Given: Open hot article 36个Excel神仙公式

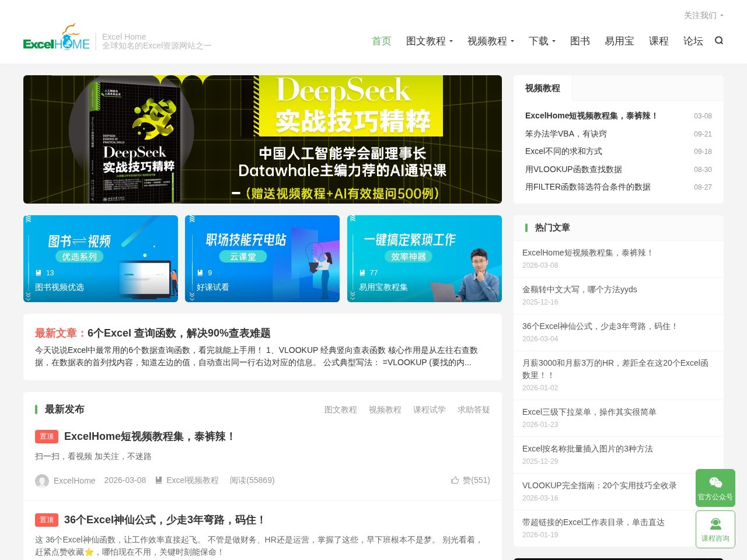Looking at the screenshot, I should (x=600, y=326).
